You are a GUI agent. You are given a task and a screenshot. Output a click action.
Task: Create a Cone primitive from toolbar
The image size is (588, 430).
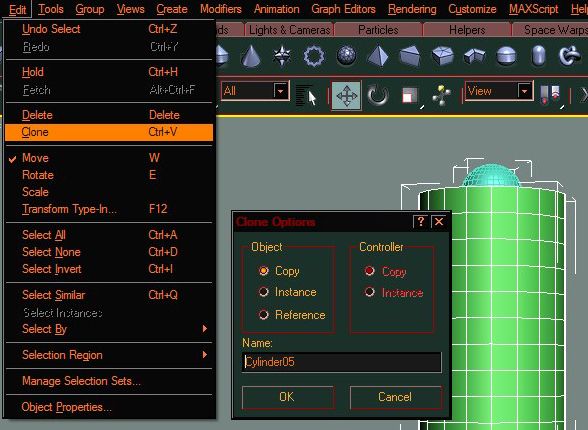[x=250, y=56]
